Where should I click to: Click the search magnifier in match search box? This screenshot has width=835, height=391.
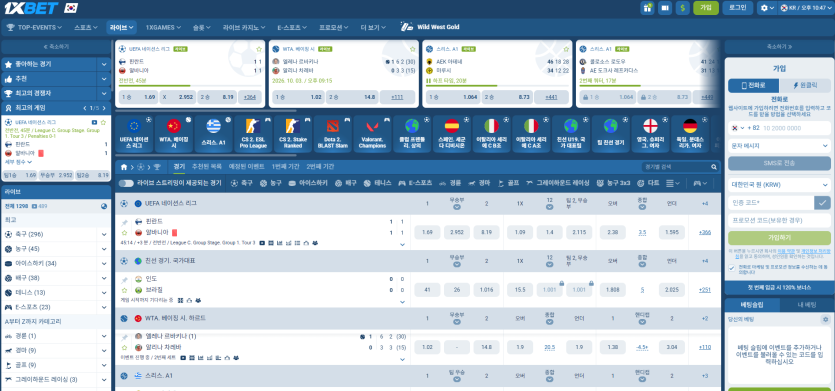coord(714,167)
